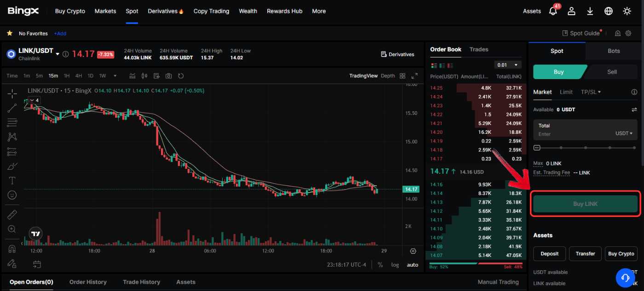Open the notifications bell
The width and height of the screenshot is (644, 291).
(553, 11)
